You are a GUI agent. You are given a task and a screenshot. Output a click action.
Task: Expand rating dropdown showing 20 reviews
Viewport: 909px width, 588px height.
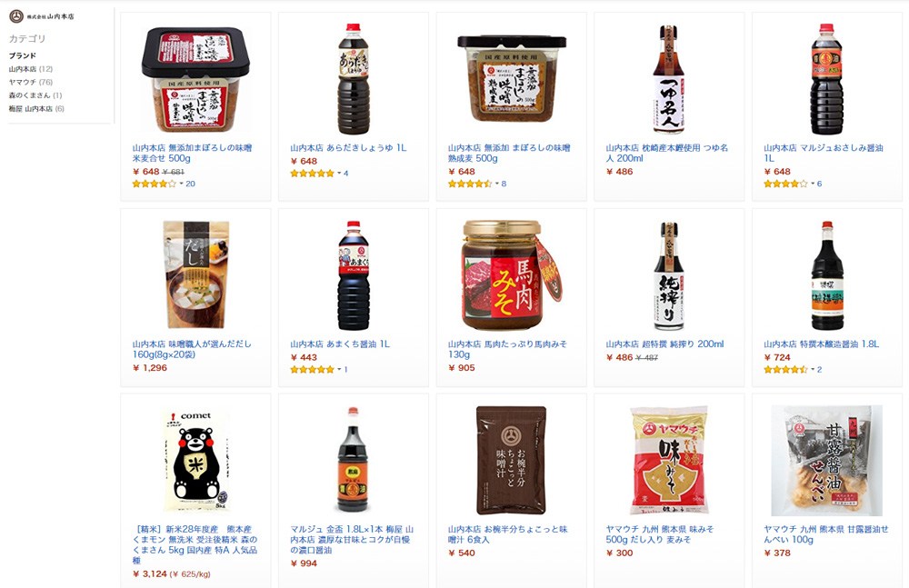point(182,184)
